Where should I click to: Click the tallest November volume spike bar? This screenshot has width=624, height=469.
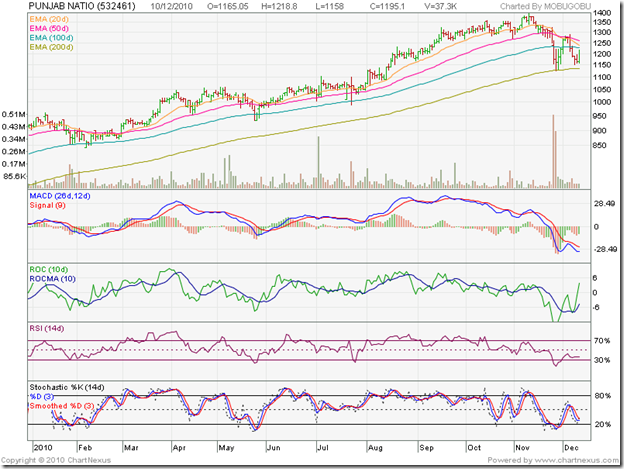tap(553, 151)
